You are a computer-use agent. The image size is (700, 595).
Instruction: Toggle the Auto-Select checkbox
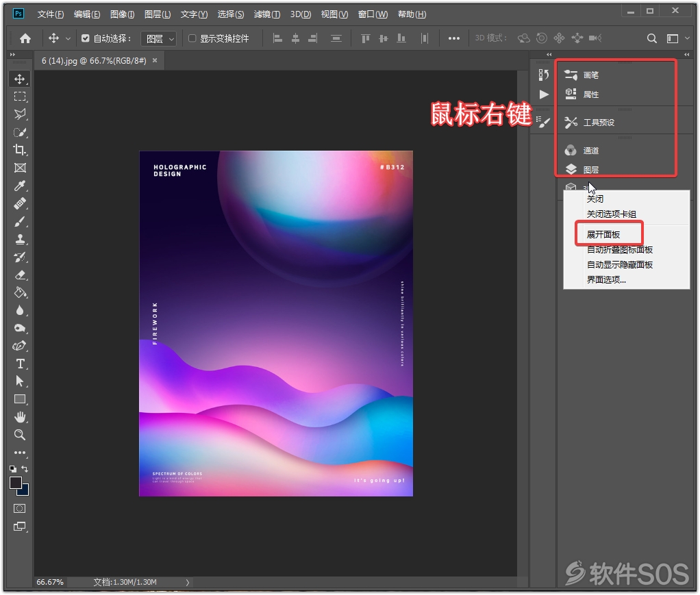tap(85, 38)
